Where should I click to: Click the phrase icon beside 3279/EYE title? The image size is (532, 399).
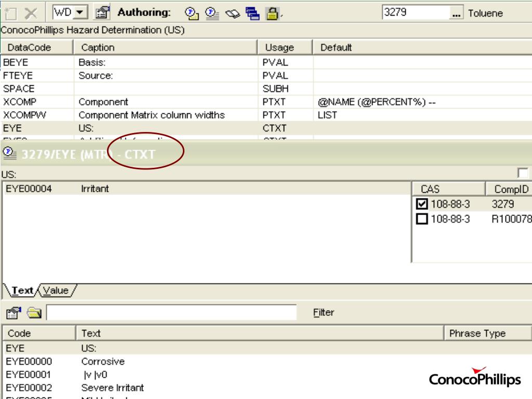pyautogui.click(x=9, y=153)
